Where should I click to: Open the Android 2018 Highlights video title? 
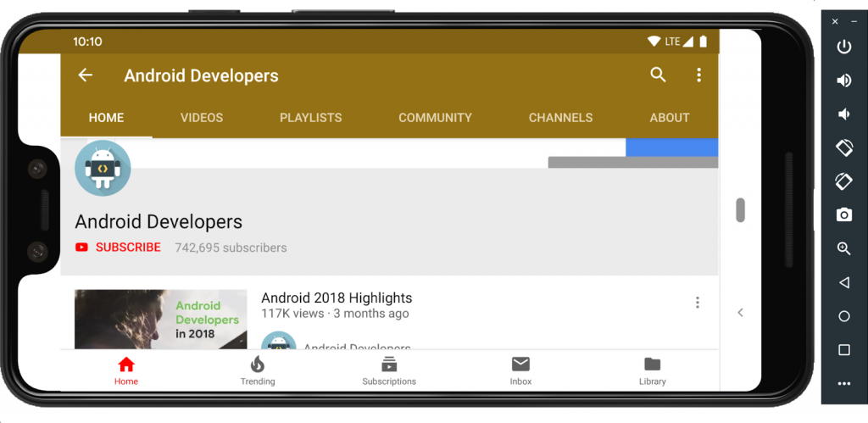click(x=337, y=298)
